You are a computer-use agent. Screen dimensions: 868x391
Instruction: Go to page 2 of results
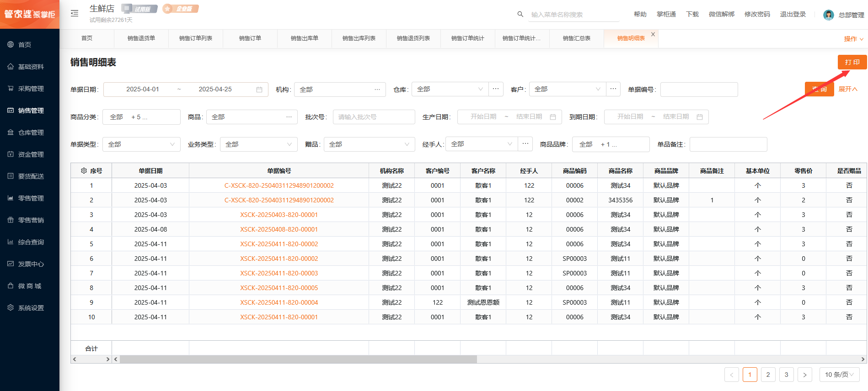pos(768,375)
